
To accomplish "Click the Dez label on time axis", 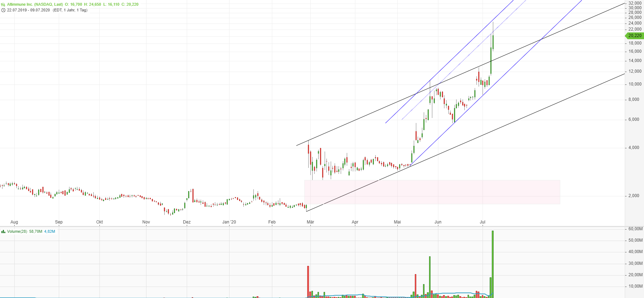I will coord(187,222).
